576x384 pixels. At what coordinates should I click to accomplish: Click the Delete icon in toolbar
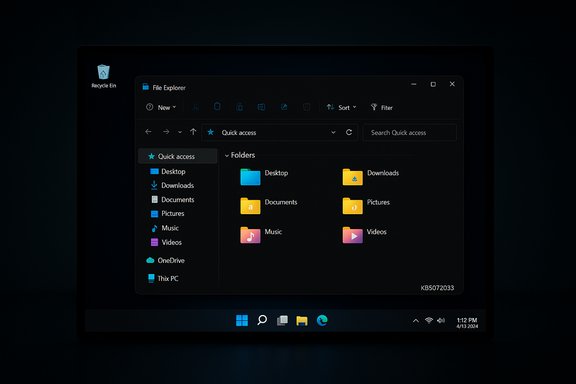(306, 107)
